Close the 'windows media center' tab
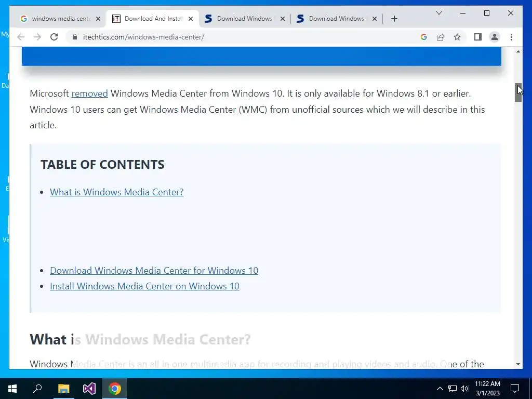 [98, 19]
